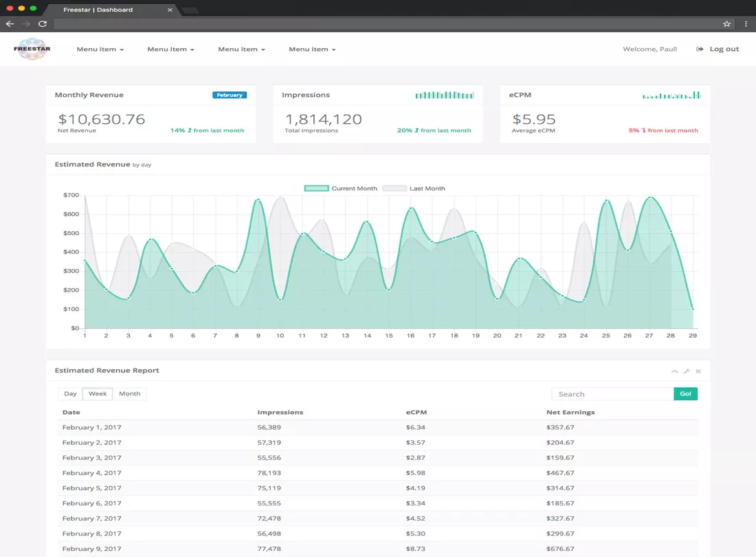The height and width of the screenshot is (557, 756).
Task: Go back with browser back arrow
Action: point(10,23)
